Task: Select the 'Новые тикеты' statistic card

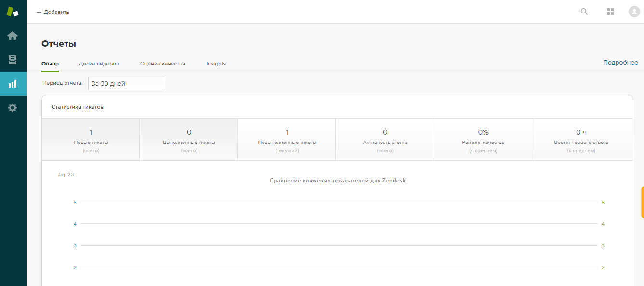Action: tap(91, 139)
